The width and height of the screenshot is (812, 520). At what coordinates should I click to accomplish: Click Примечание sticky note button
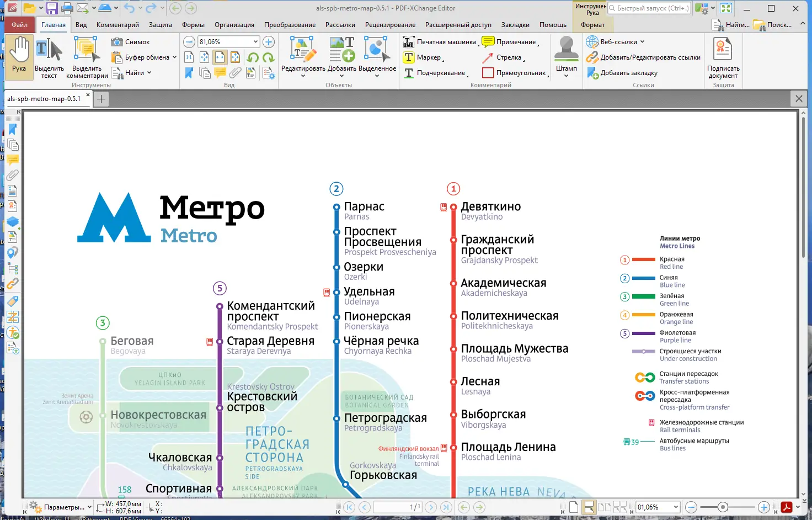click(510, 42)
